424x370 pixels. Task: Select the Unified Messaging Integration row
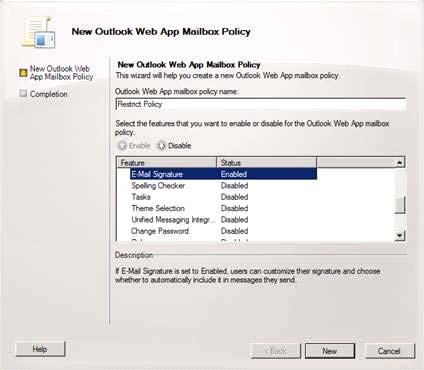click(223, 220)
